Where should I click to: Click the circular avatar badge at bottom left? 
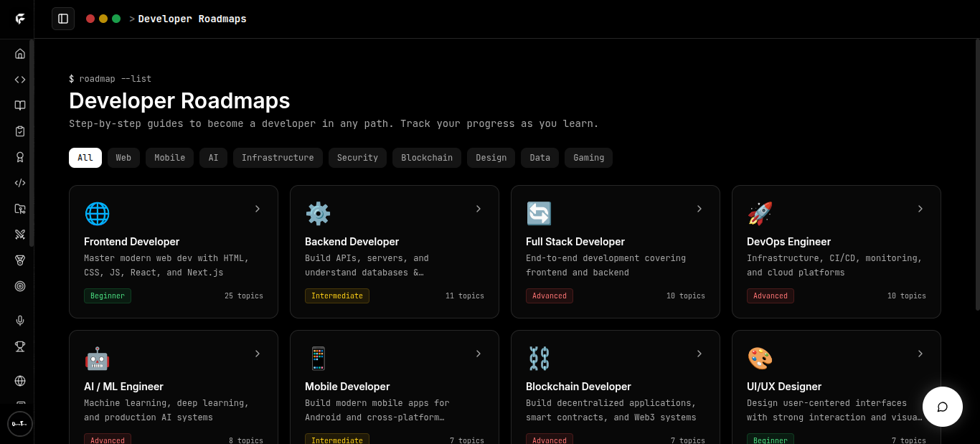click(20, 424)
